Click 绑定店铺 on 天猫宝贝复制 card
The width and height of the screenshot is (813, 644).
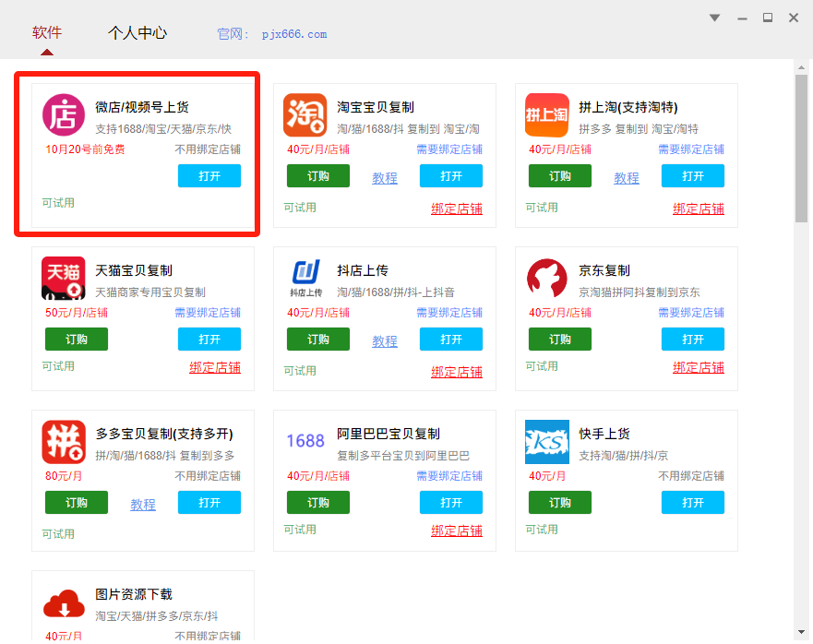[x=215, y=367]
